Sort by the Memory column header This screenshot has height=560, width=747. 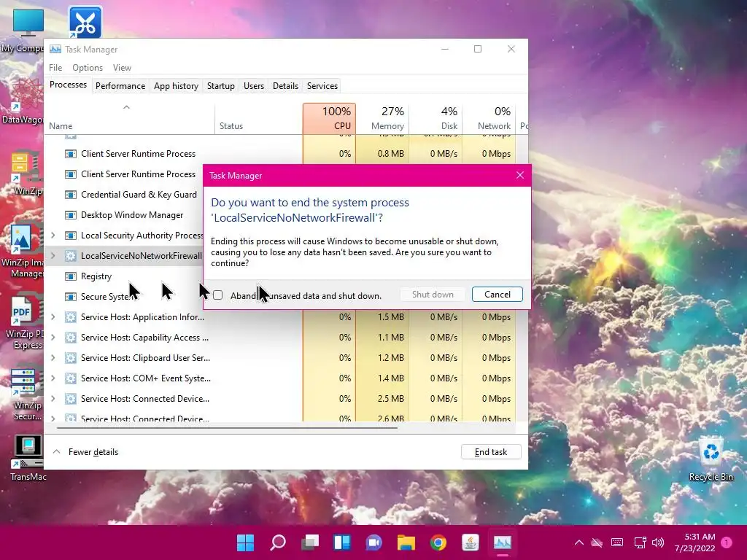coord(382,118)
